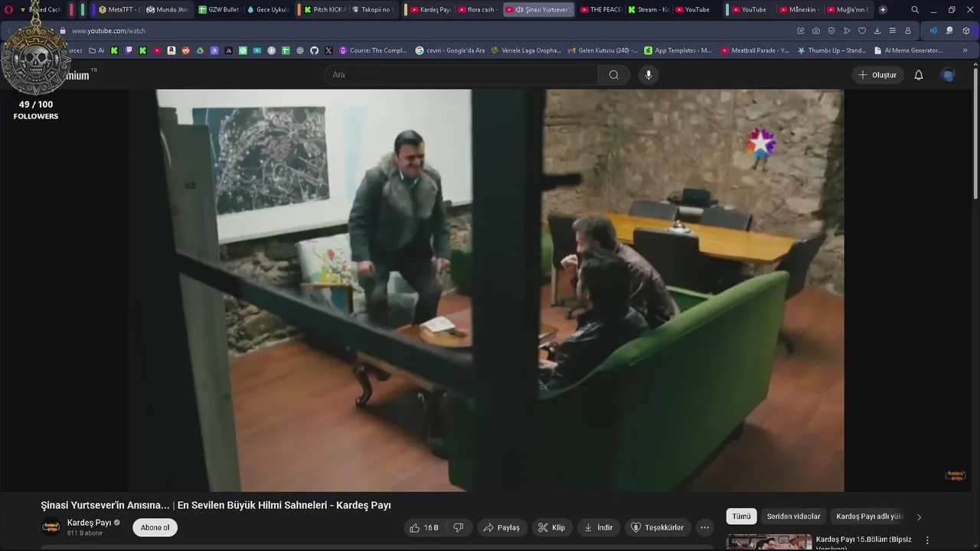The width and height of the screenshot is (980, 551).
Task: Open Amazon bookmark icon
Action: tap(171, 51)
